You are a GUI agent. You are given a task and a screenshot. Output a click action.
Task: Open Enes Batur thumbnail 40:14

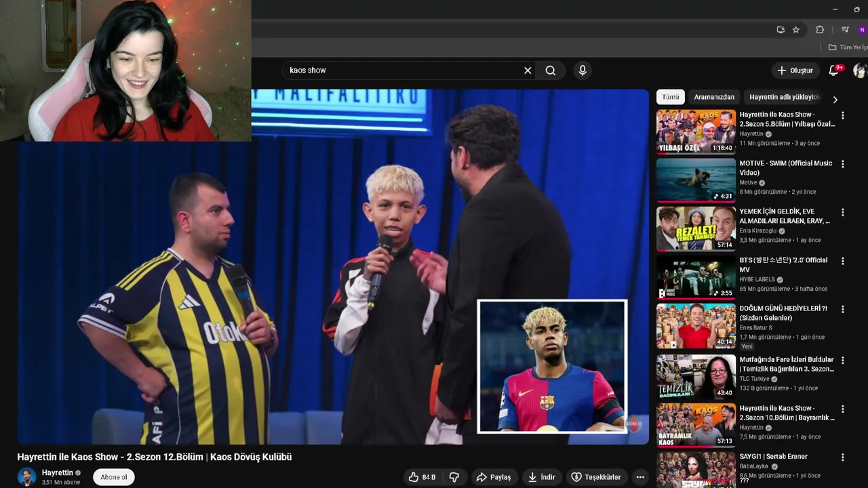(x=696, y=325)
